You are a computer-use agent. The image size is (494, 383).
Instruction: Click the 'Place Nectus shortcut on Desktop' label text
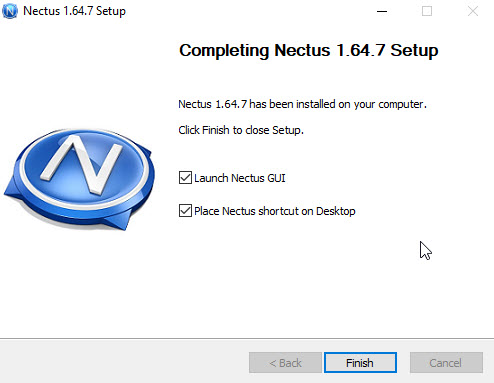[275, 211]
